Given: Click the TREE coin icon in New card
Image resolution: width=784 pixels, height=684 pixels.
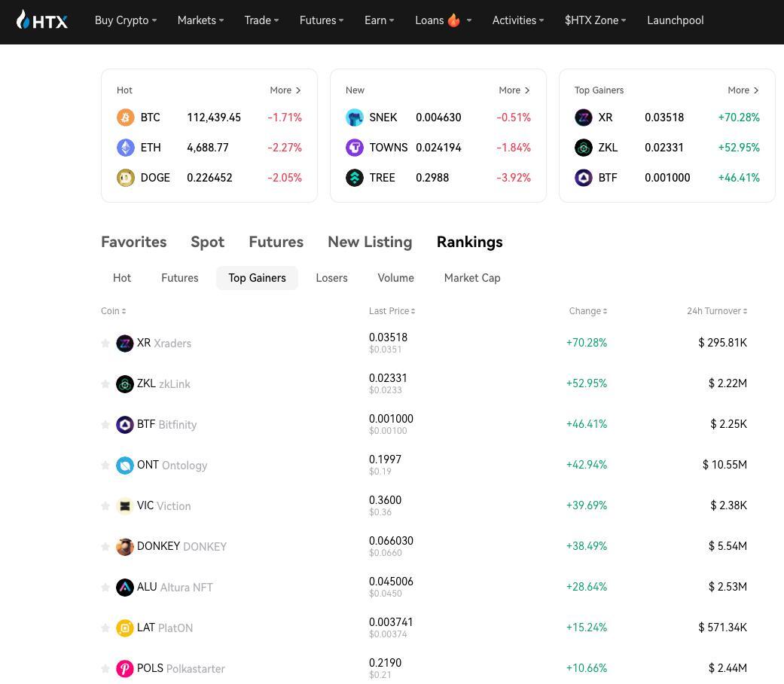Looking at the screenshot, I should pyautogui.click(x=355, y=178).
